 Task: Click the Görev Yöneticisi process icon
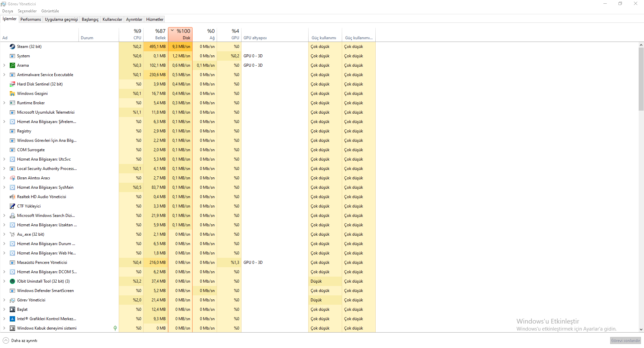(x=12, y=300)
